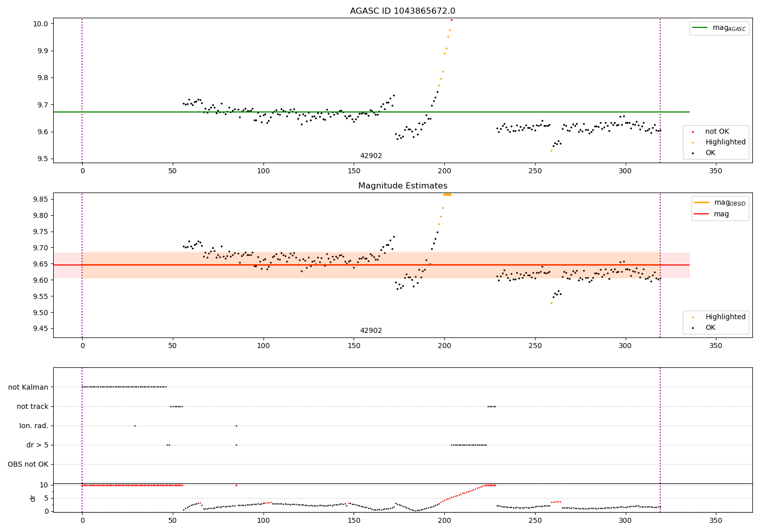Click the '5' tick on the dr axis
Screen dimensions: 760x532
(46, 499)
